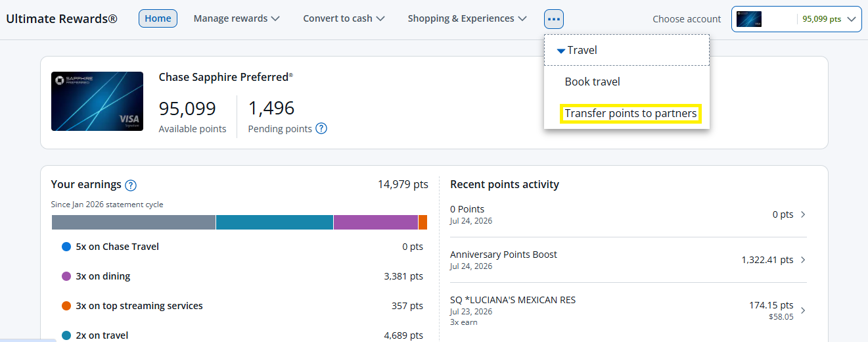The width and height of the screenshot is (868, 342).
Task: Click the 2x on travel row label
Action: point(102,335)
